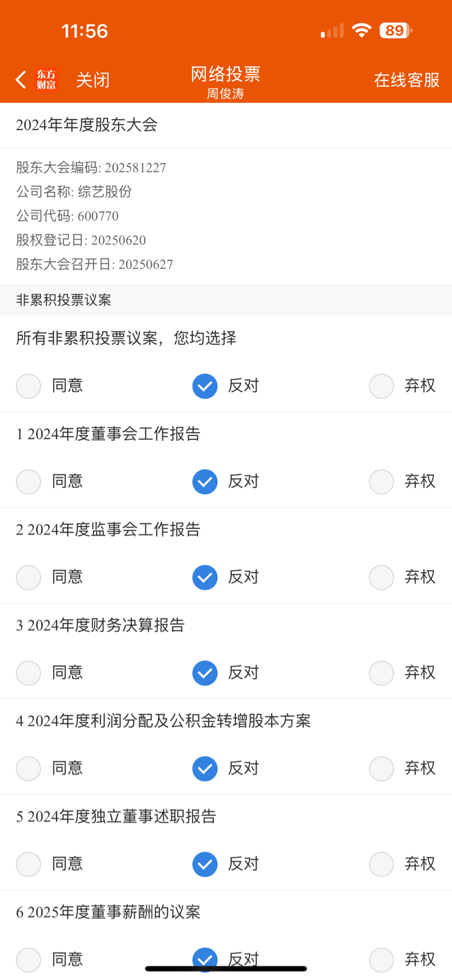Tap the battery indicator in status bar
This screenshot has height=980, width=452.
[x=395, y=31]
